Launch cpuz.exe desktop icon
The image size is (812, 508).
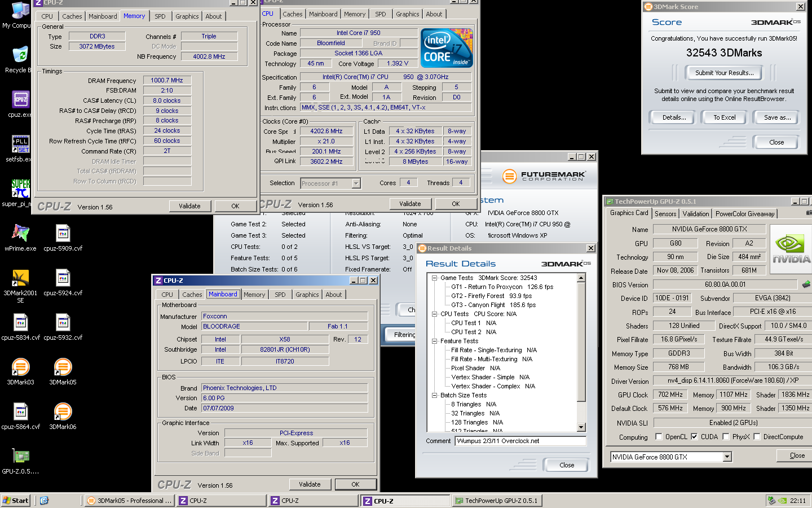click(20, 99)
